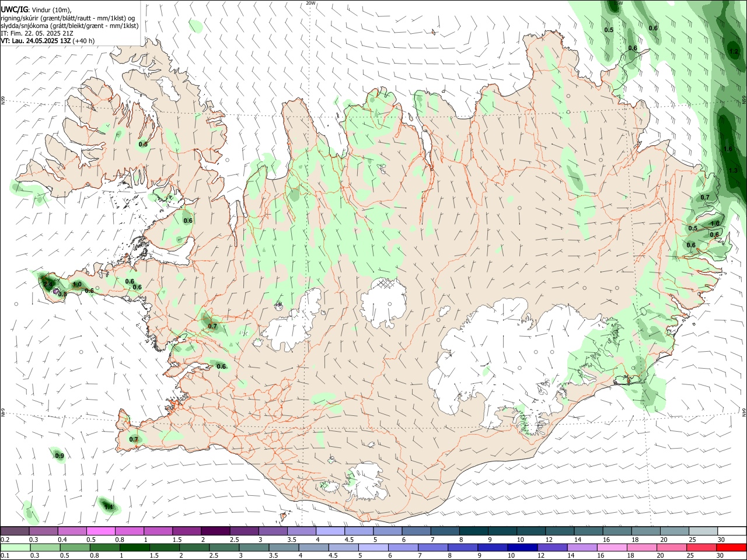Select the "1.6" precipitation value offshore east
This screenshot has height=560, width=747.
point(727,149)
